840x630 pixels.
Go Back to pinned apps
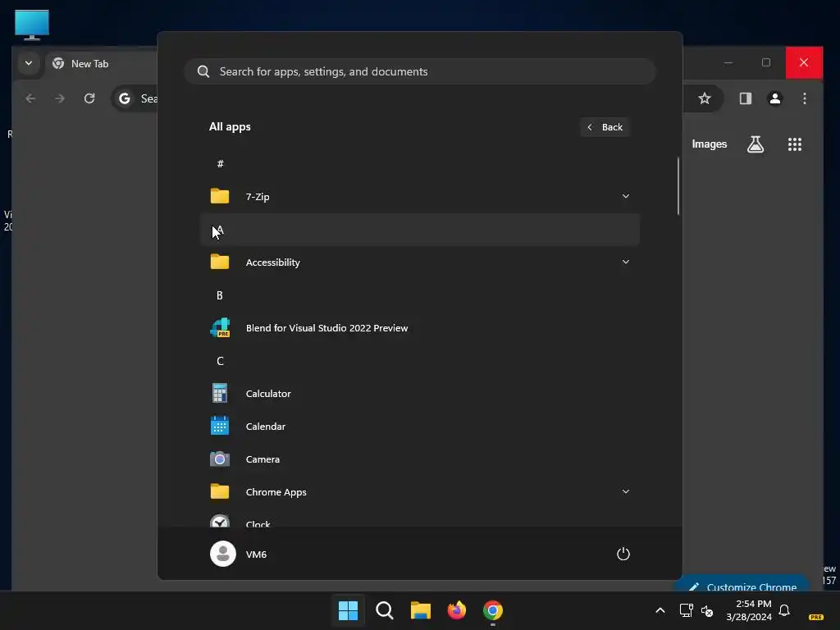pyautogui.click(x=605, y=127)
